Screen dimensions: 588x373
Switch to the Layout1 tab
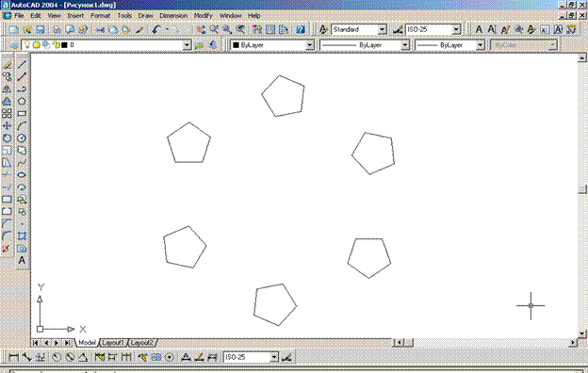coord(112,343)
